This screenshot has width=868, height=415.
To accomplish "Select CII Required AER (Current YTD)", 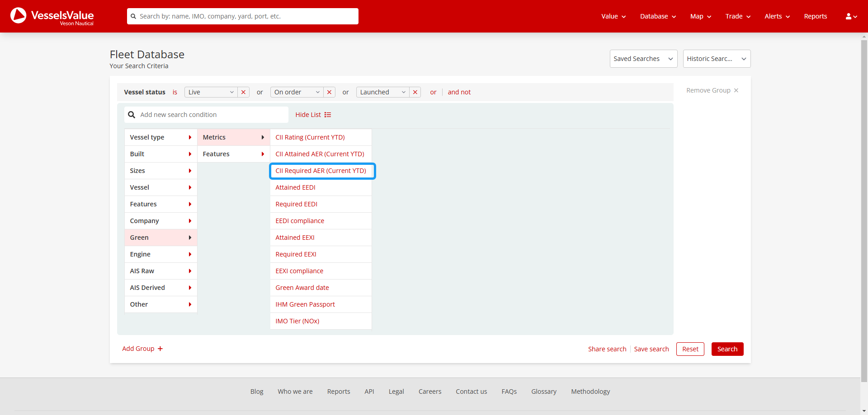I will (x=321, y=171).
